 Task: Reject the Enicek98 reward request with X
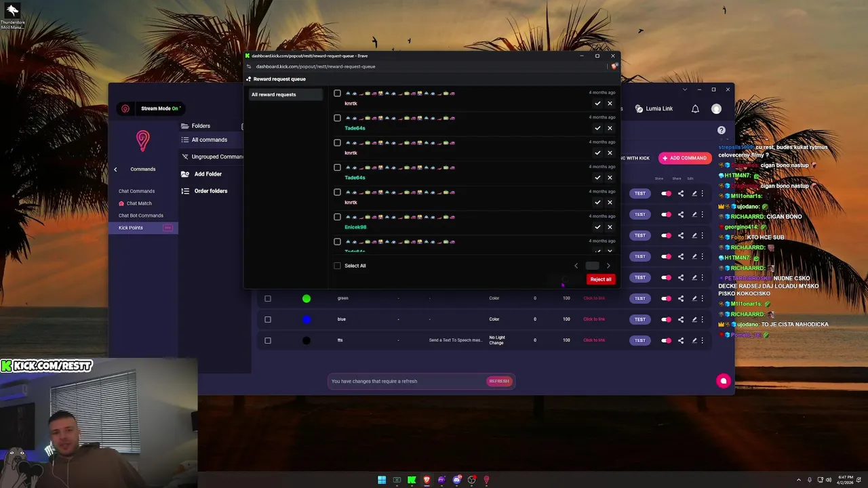click(610, 227)
